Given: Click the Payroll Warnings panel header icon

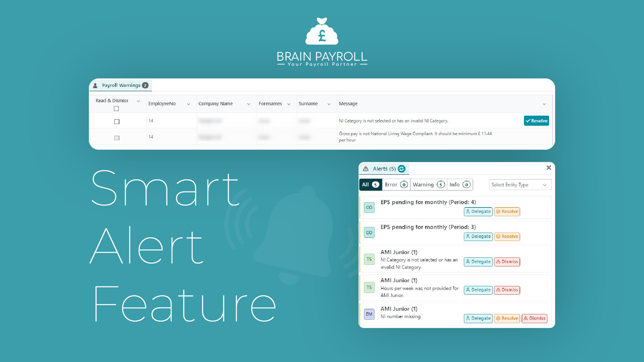Looking at the screenshot, I should point(97,85).
